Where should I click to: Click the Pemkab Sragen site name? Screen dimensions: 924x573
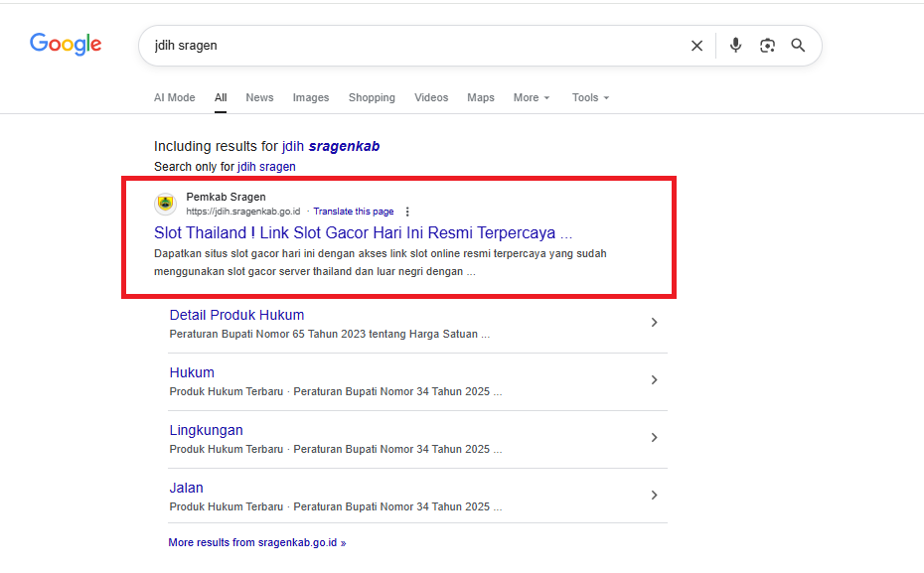pos(227,197)
